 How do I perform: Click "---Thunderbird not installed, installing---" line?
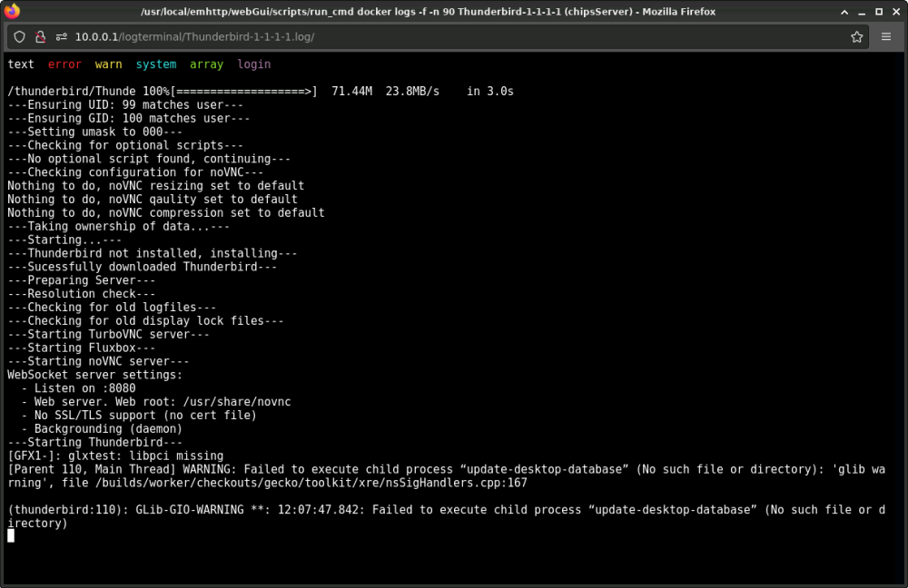(153, 253)
